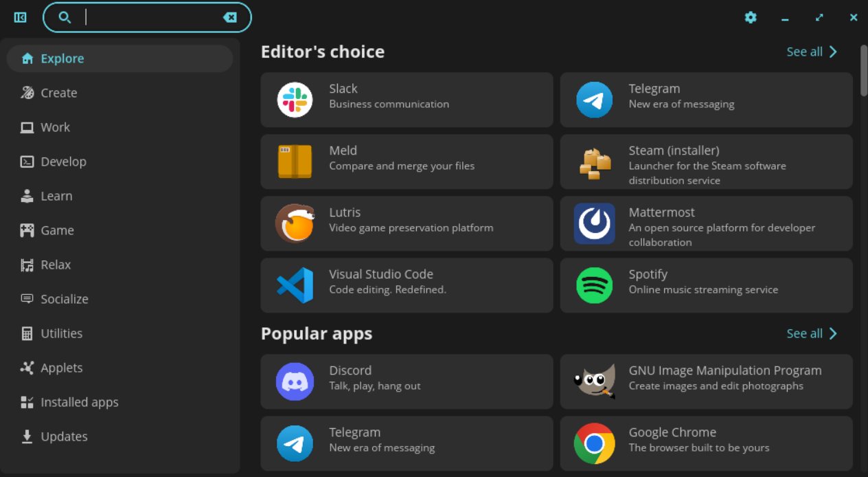Click the Visual Studio Code icon
This screenshot has height=477, width=868.
coord(295,285)
